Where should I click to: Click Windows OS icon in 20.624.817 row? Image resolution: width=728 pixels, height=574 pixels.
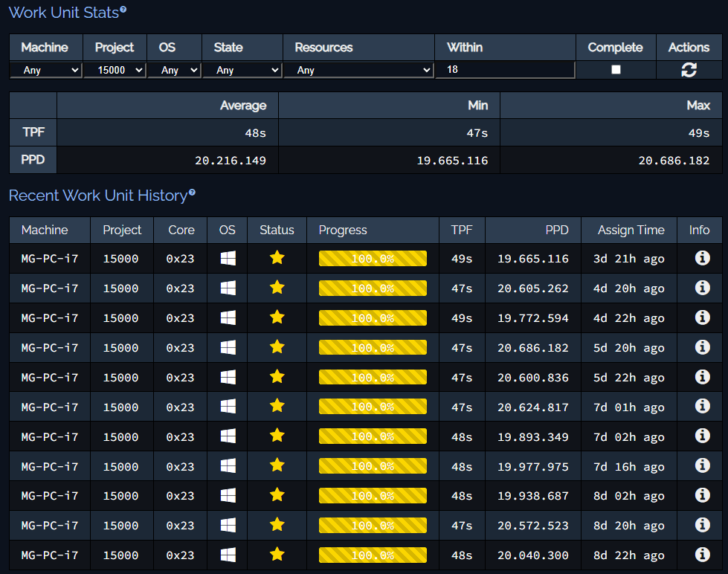pyautogui.click(x=228, y=407)
